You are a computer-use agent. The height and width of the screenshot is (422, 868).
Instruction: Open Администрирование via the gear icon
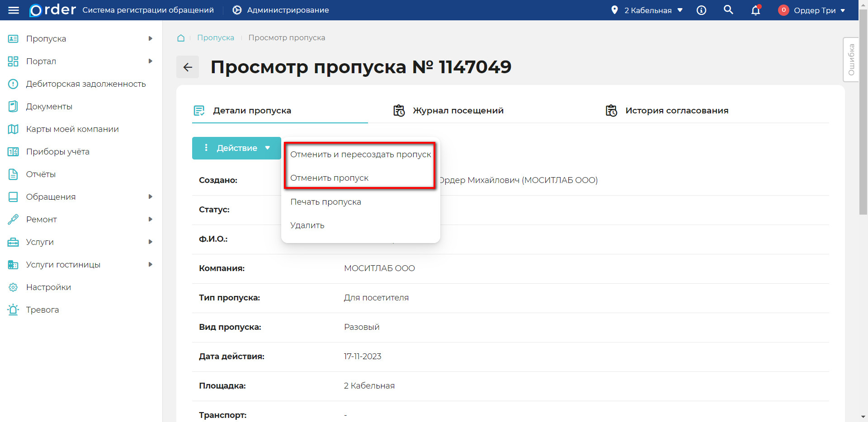236,10
